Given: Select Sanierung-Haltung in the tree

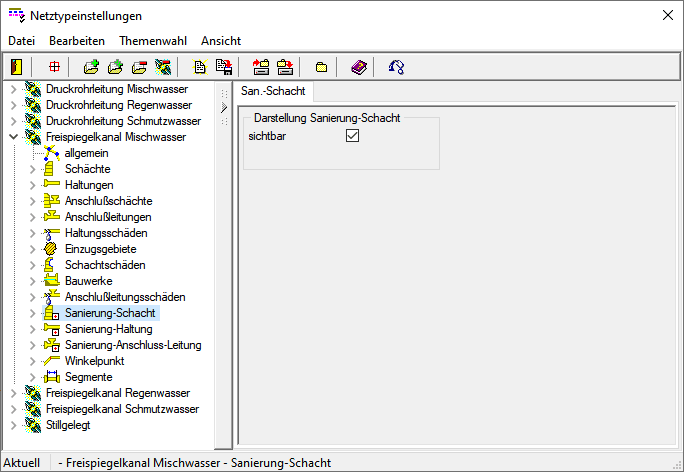Looking at the screenshot, I should click(x=108, y=329).
